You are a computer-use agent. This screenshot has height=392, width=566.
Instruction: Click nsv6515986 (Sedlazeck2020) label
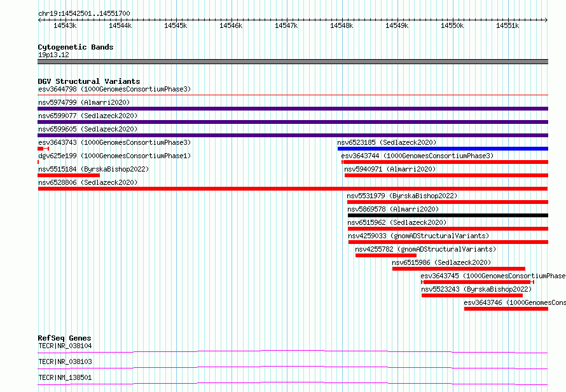tap(442, 262)
